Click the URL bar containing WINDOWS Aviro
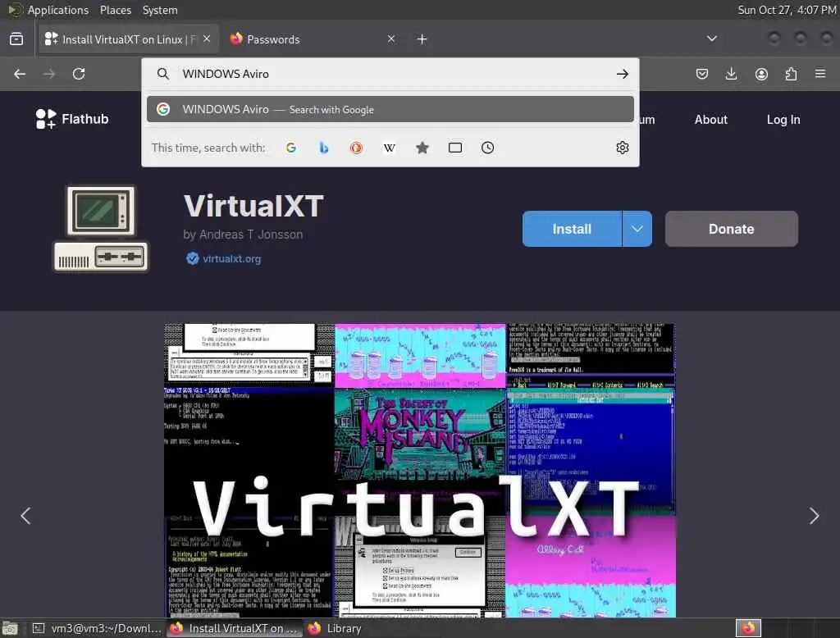Screen dimensions: 840x638 click(390, 74)
